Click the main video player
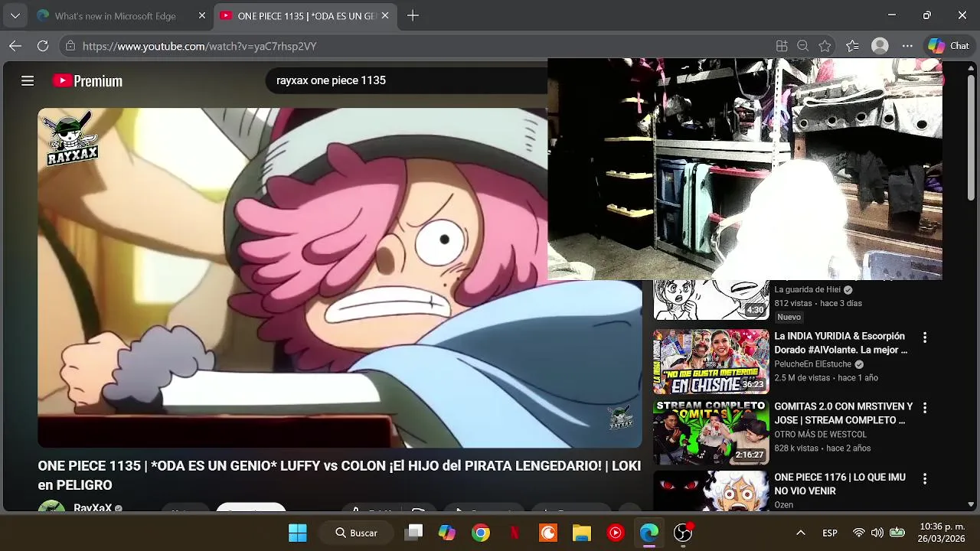Screen dimensions: 980x551 point(340,278)
